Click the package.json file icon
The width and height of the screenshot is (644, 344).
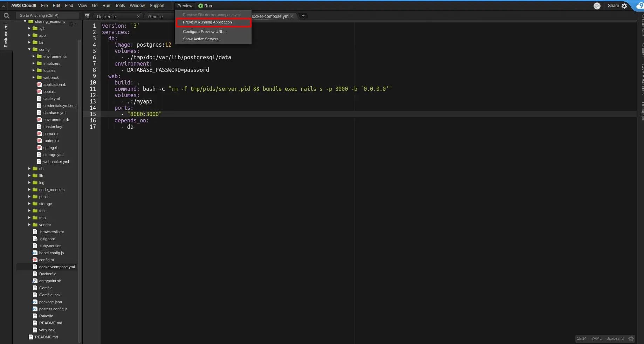point(35,302)
